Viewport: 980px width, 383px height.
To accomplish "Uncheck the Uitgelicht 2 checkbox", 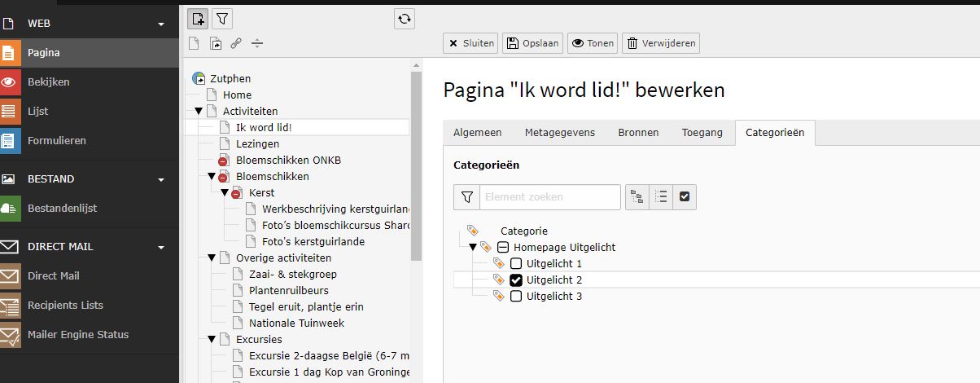I will [x=516, y=280].
